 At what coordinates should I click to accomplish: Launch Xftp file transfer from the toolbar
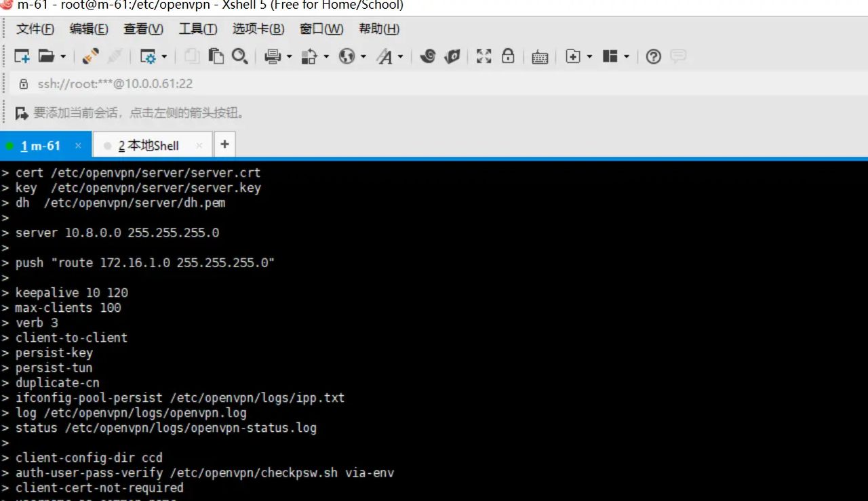[452, 56]
